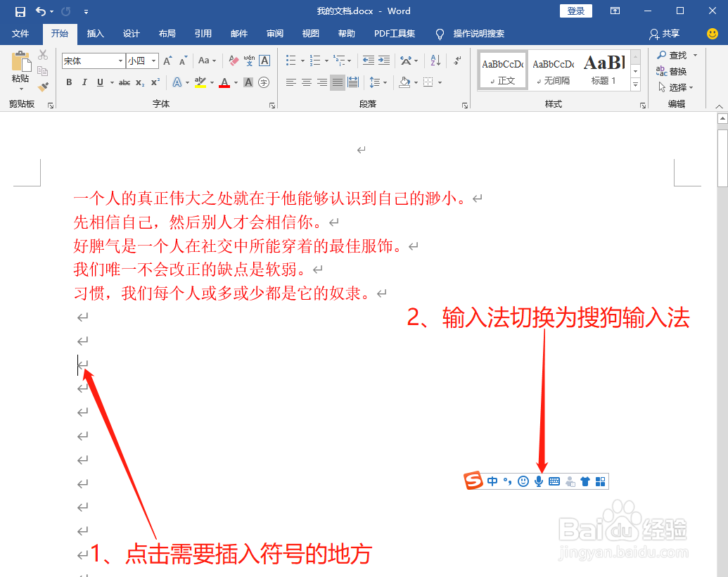
Task: Open the soft keyboard from Sogou toolbar
Action: [553, 481]
